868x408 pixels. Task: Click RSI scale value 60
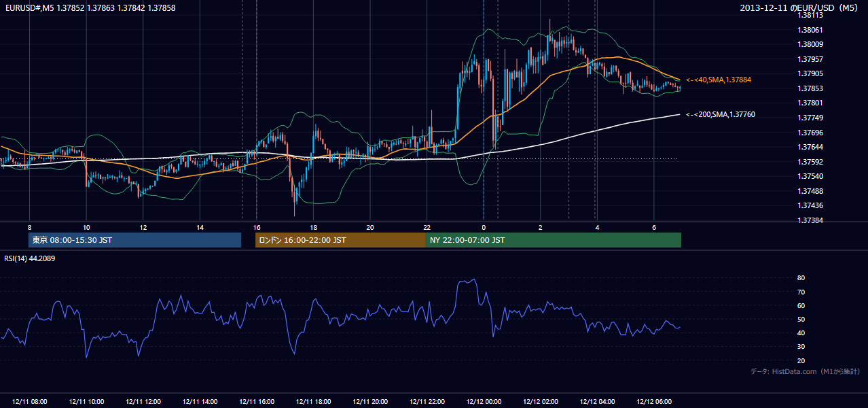coord(801,305)
